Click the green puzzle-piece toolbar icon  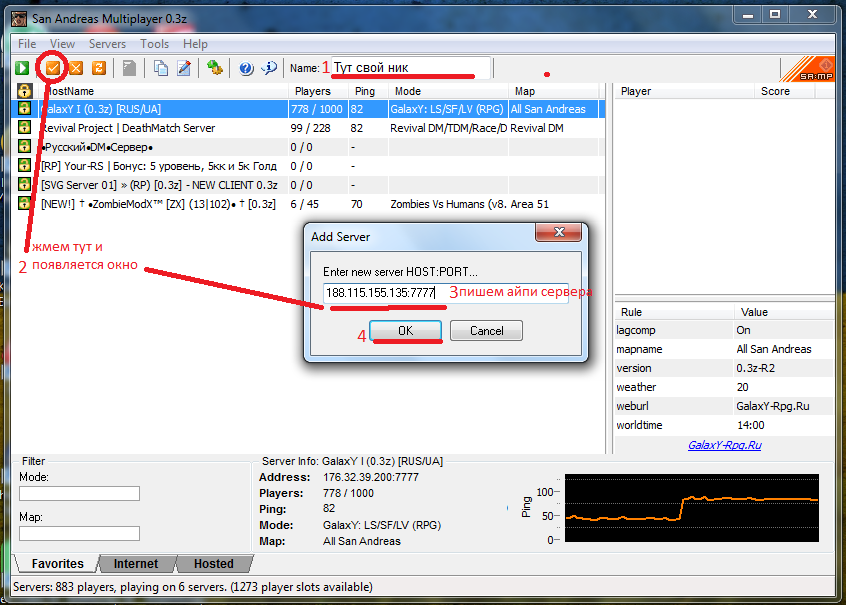[x=215, y=67]
